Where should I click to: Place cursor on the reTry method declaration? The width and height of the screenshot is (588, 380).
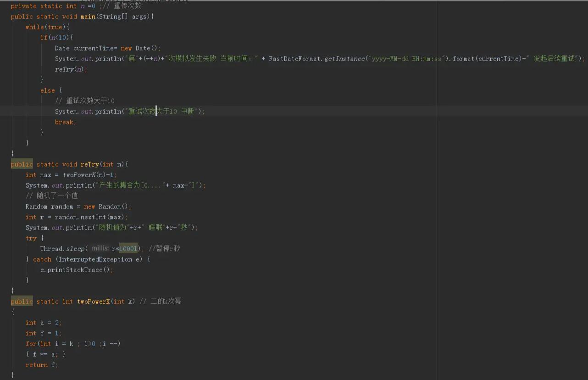click(x=90, y=164)
